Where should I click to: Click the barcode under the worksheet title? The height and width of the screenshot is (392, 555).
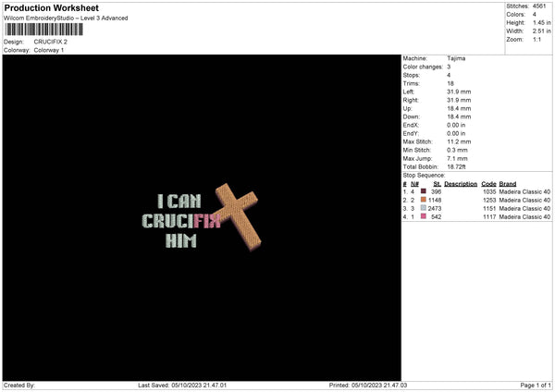(43, 30)
